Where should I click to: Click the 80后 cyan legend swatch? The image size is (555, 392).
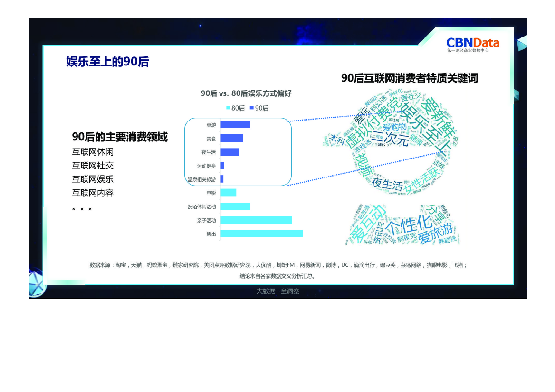[228, 108]
